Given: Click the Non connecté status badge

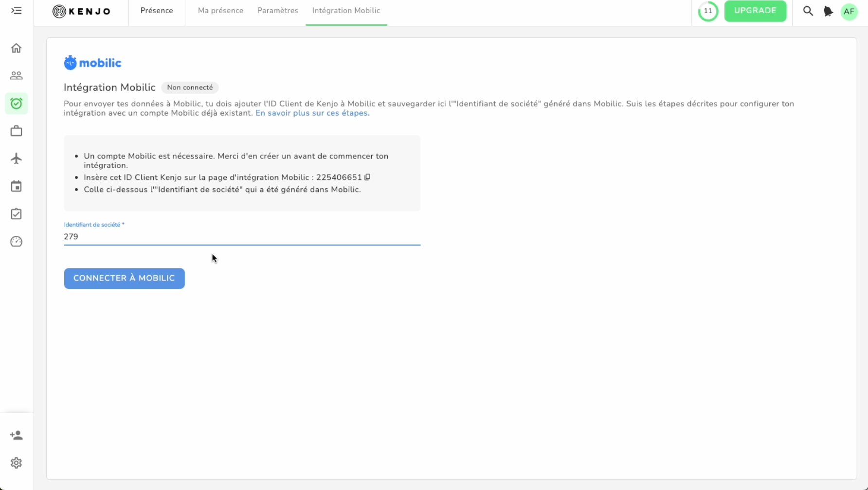Looking at the screenshot, I should tap(190, 87).
